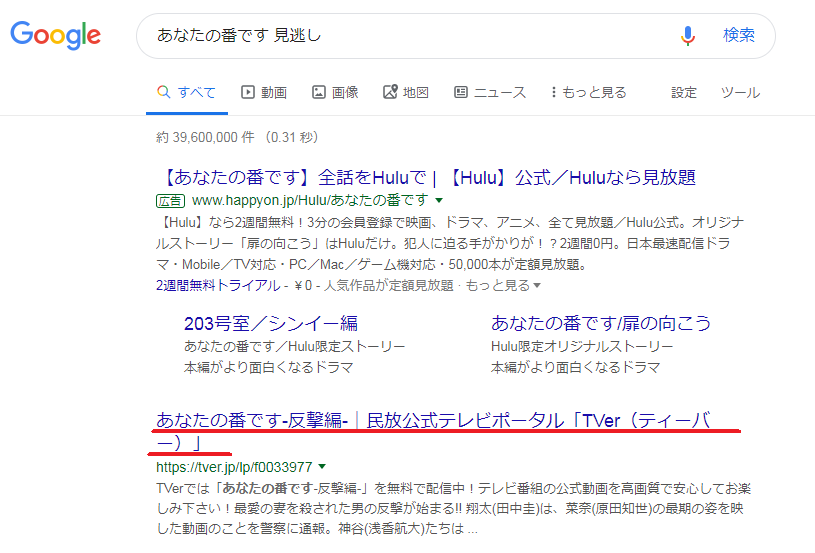This screenshot has height=553, width=815.
Task: Click the 地図 map pin icon
Action: [390, 92]
